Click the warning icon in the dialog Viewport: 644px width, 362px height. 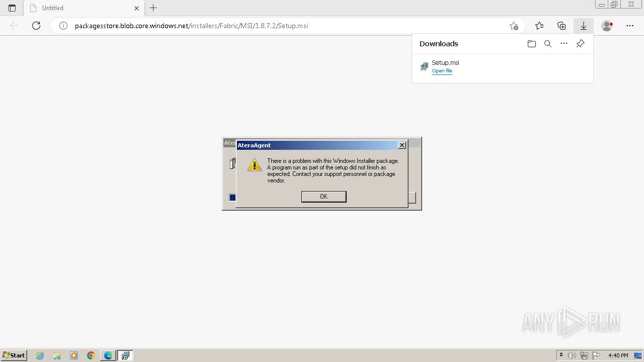255,164
